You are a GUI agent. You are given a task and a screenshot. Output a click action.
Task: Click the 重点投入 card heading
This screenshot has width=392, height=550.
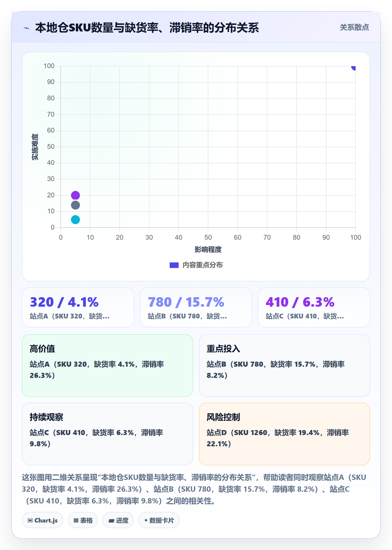tap(223, 349)
